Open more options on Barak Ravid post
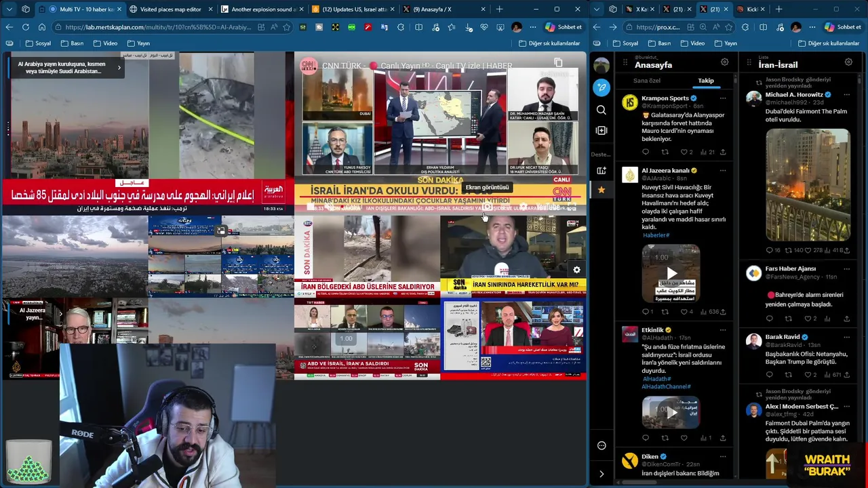Image resolution: width=868 pixels, height=488 pixels. [847, 337]
